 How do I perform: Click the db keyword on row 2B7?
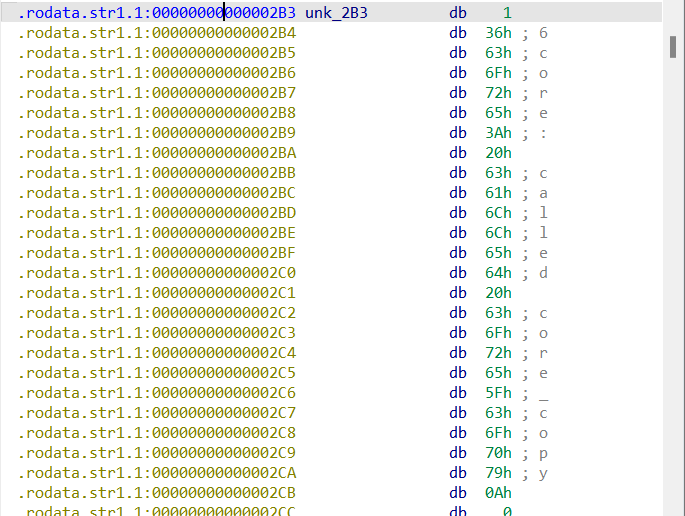point(458,93)
